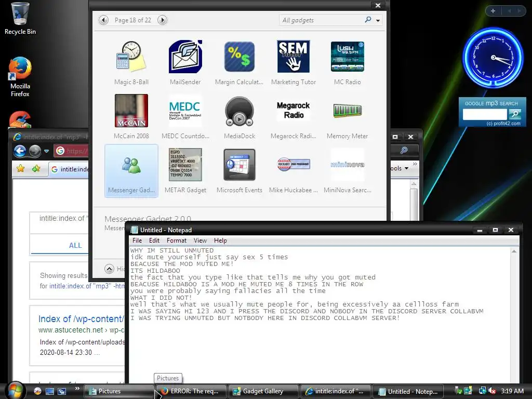
Task: Switch to Pictures taskbar button
Action: tap(119, 391)
